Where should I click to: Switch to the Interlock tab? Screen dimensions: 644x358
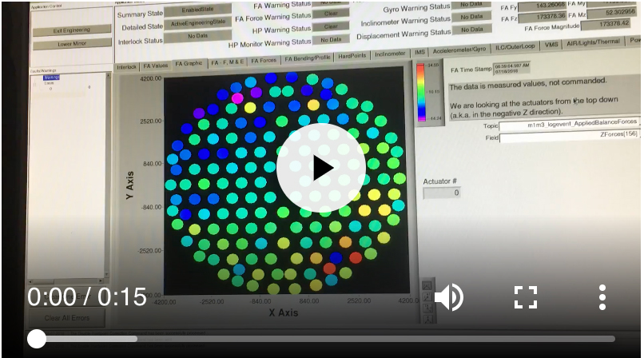pos(127,66)
